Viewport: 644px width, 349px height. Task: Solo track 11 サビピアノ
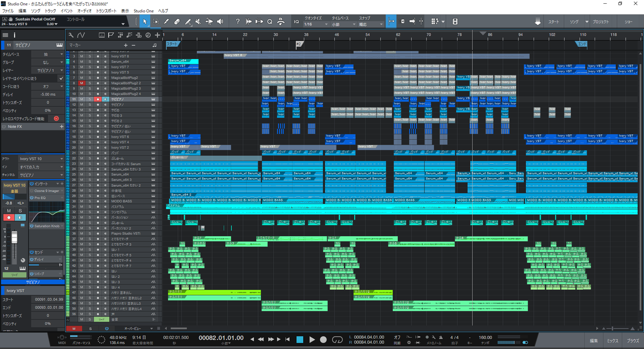click(90, 99)
